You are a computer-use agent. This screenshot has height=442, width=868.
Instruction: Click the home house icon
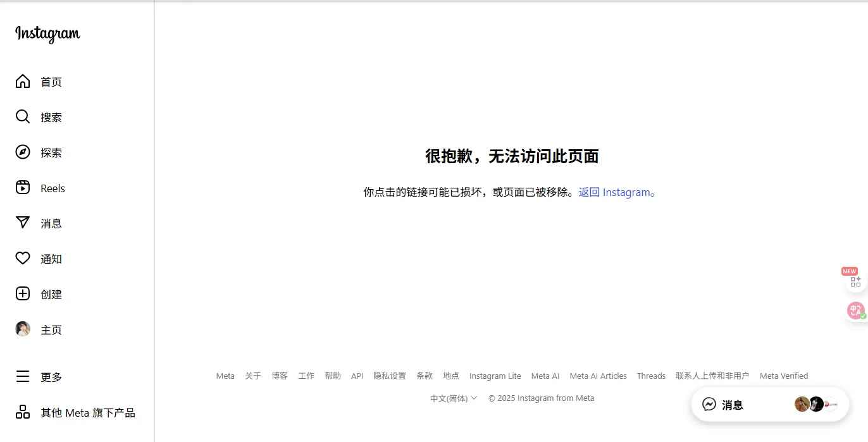[x=23, y=82]
